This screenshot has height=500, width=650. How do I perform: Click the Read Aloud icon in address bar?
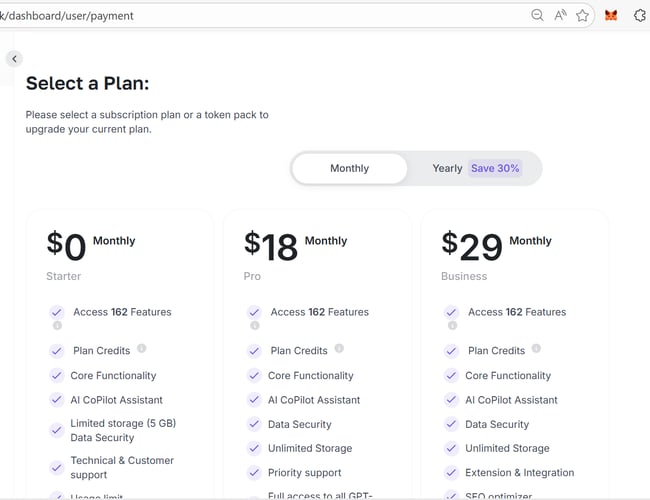560,15
